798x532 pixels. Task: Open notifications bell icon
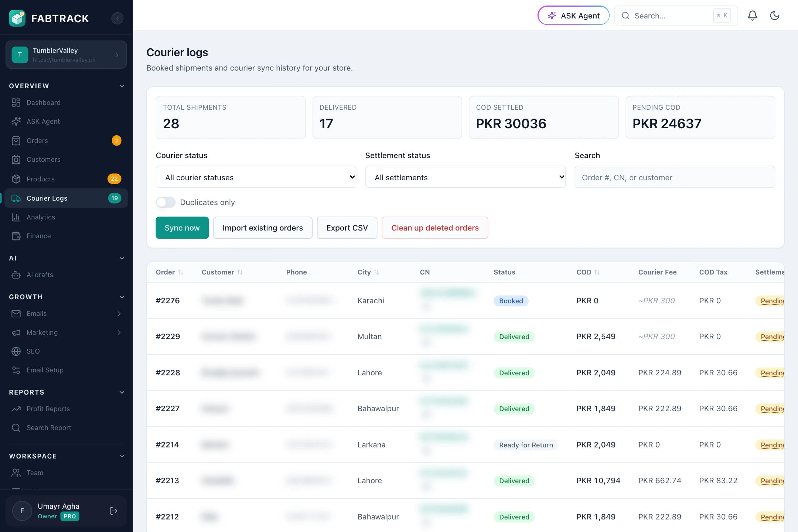[x=753, y=16]
